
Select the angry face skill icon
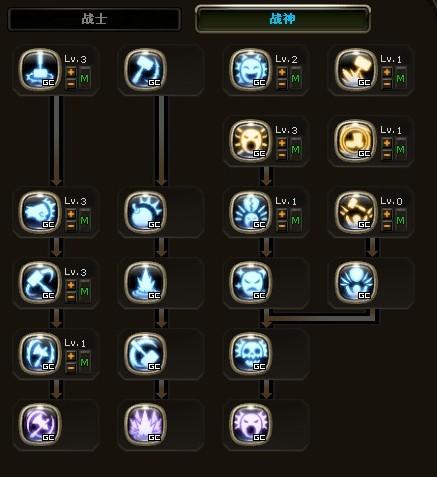pos(250,283)
